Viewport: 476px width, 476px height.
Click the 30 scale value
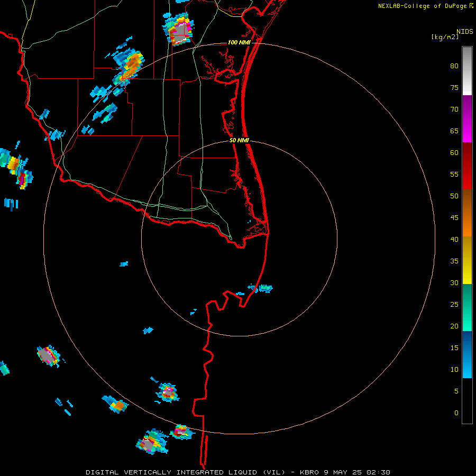tap(454, 282)
